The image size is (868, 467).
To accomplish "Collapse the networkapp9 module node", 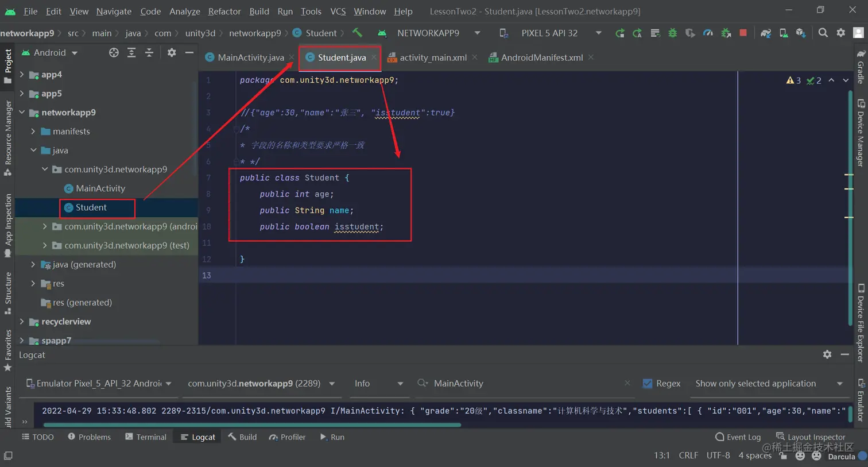I will point(22,112).
